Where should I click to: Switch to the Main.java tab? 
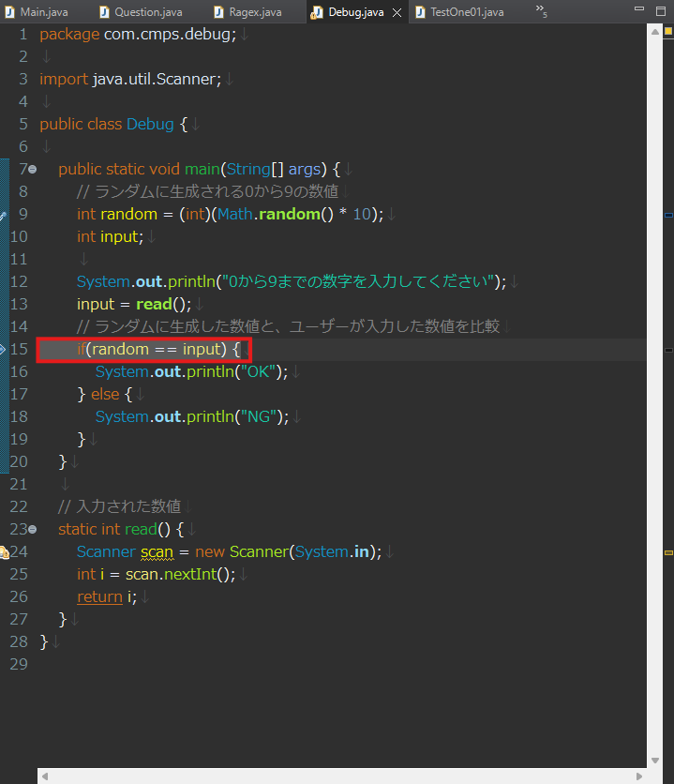tap(43, 12)
